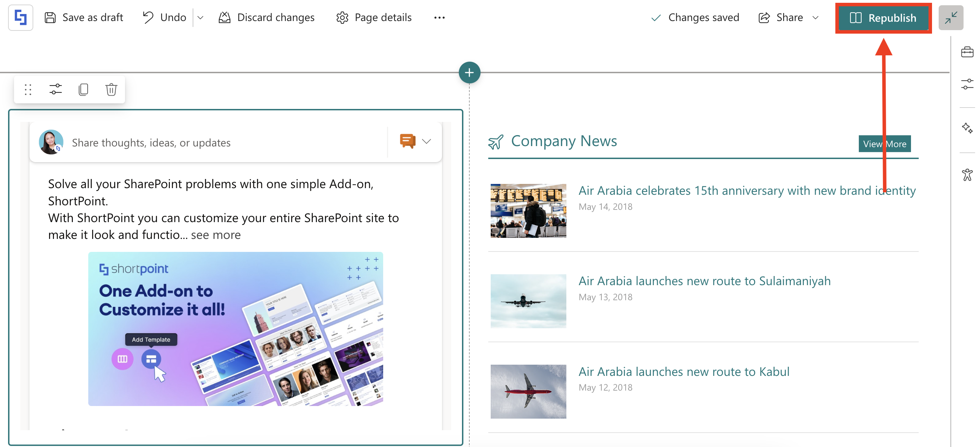Open the sparkle AI icon in sidebar
The width and height of the screenshot is (980, 447).
[967, 128]
